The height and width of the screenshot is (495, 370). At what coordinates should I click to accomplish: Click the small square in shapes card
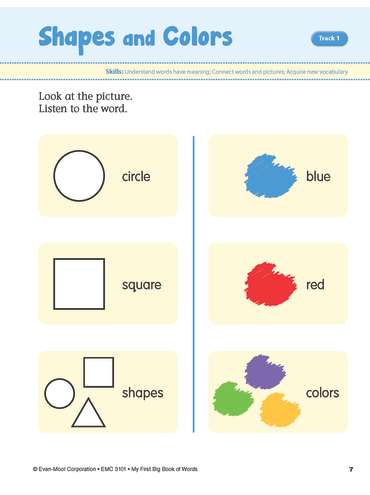(99, 372)
